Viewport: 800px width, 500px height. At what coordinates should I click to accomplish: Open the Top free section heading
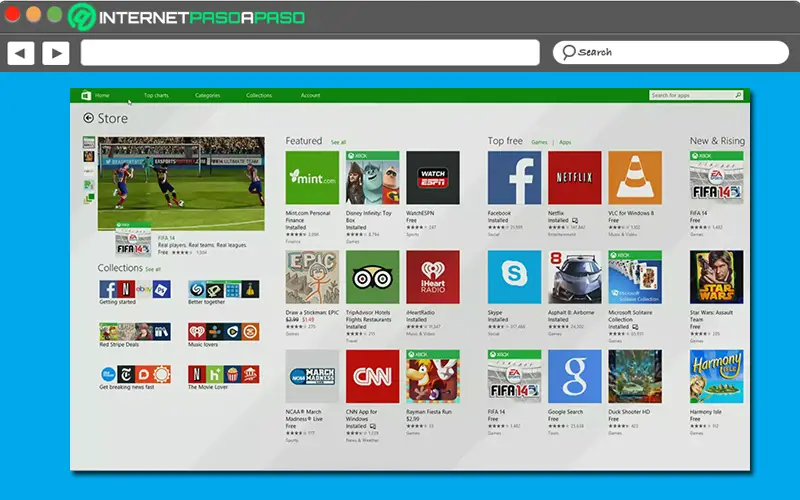[505, 141]
